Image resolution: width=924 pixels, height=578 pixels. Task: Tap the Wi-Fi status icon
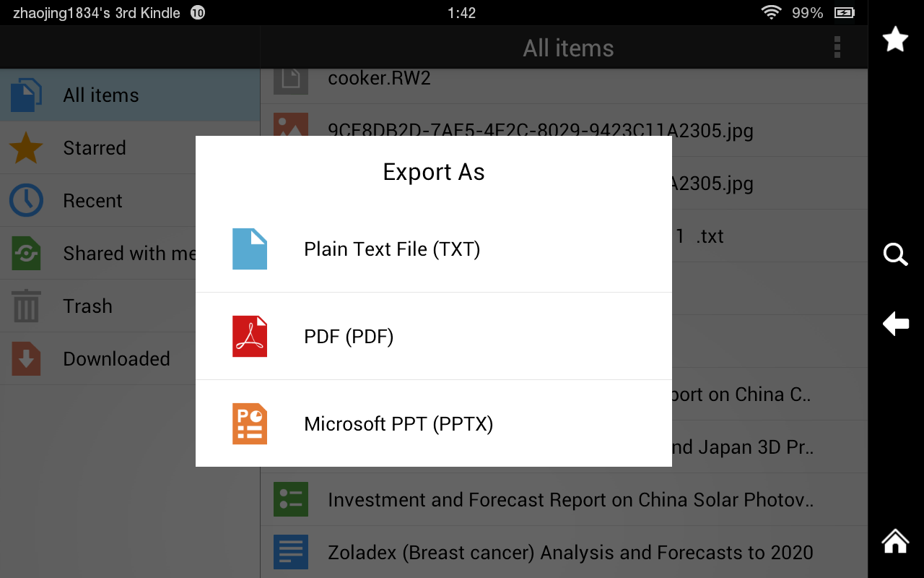point(771,12)
